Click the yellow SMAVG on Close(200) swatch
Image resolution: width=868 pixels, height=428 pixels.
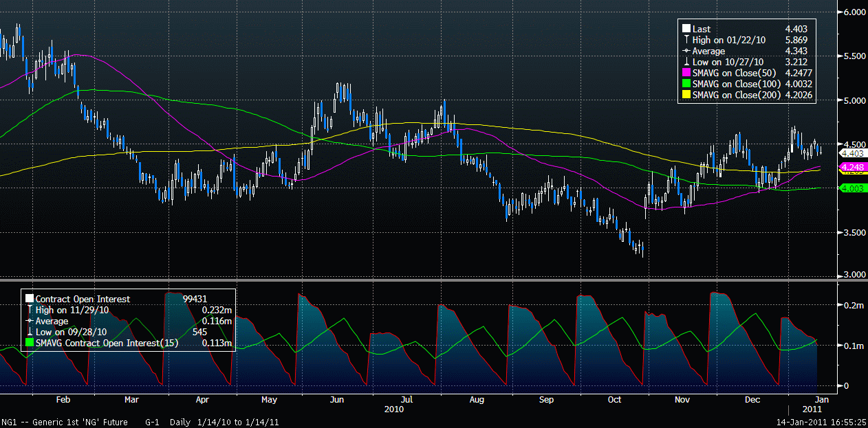[686, 95]
